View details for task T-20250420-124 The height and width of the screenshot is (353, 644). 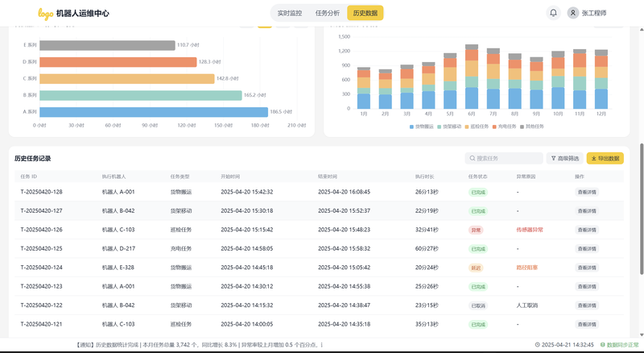(x=587, y=268)
